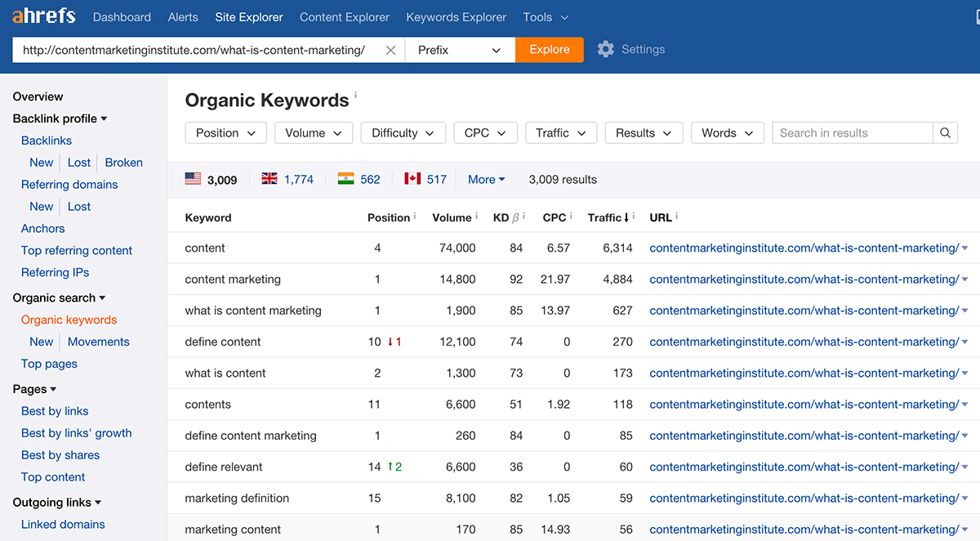Open Top content report
Image resolution: width=980 pixels, height=541 pixels.
53,477
